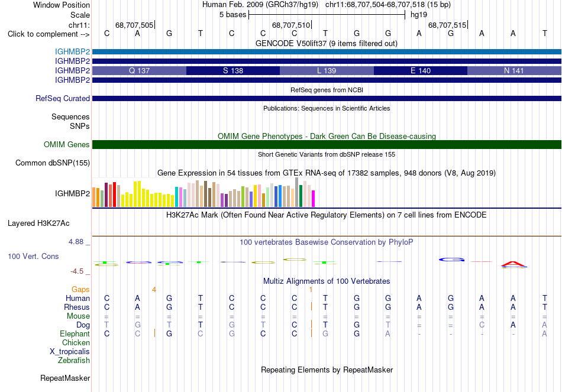Open GENCODE V50lift37 track title
The height and width of the screenshot is (392, 562).
click(327, 43)
